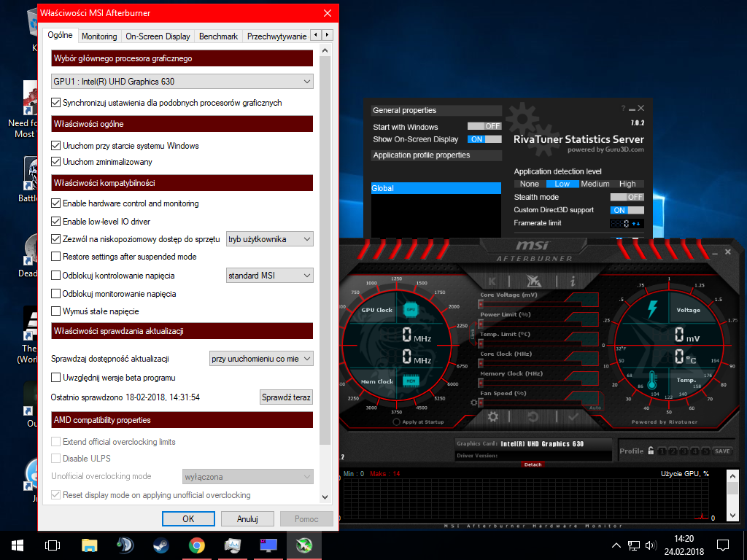Click the MSI jet logo icon in Afterburner
Image resolution: width=747 pixels, height=560 pixels.
click(x=533, y=281)
